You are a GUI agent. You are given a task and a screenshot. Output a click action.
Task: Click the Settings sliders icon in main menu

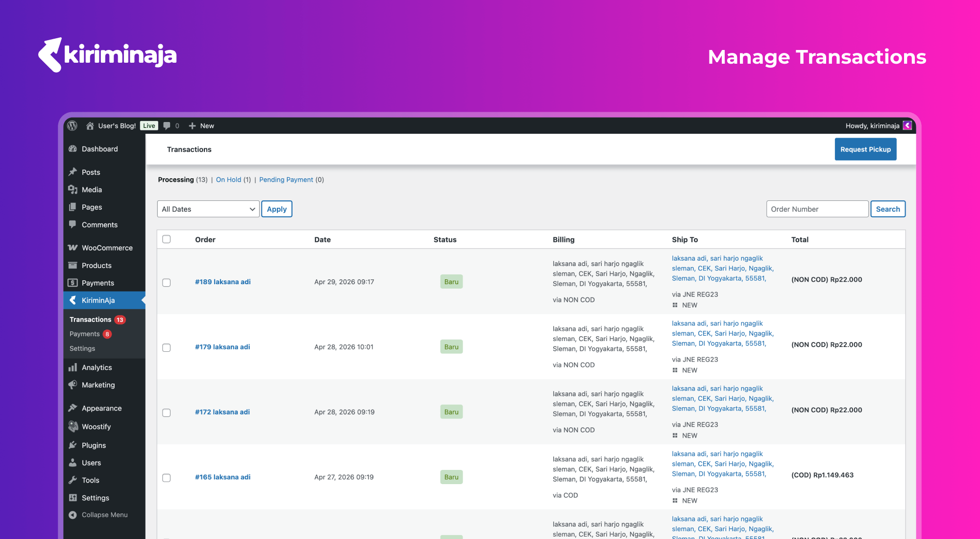coord(73,498)
